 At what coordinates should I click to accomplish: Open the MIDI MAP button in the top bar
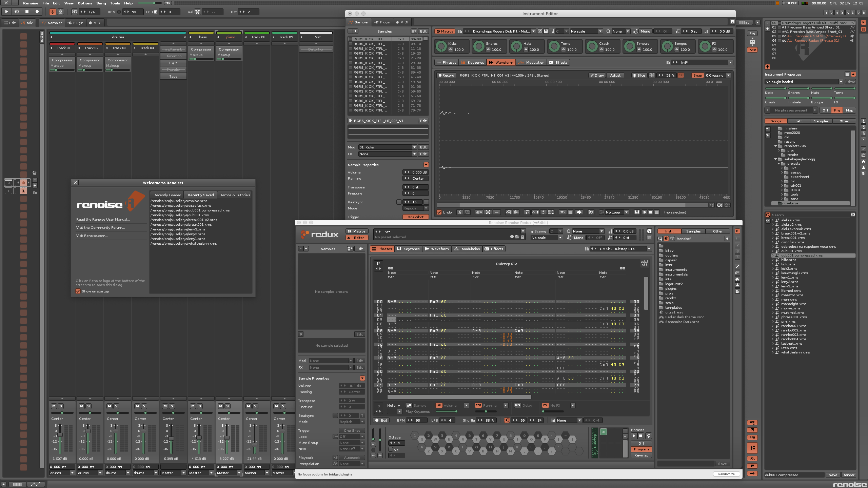790,3
